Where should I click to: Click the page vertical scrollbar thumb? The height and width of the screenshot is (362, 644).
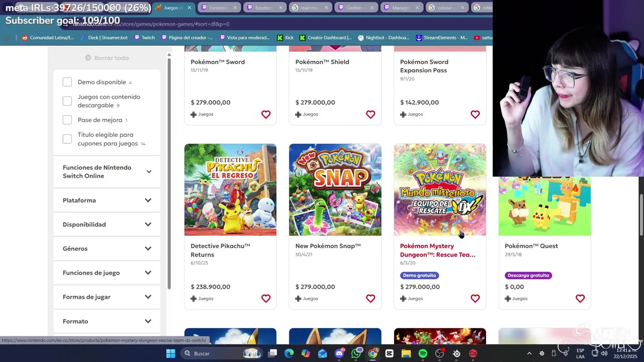[641, 214]
